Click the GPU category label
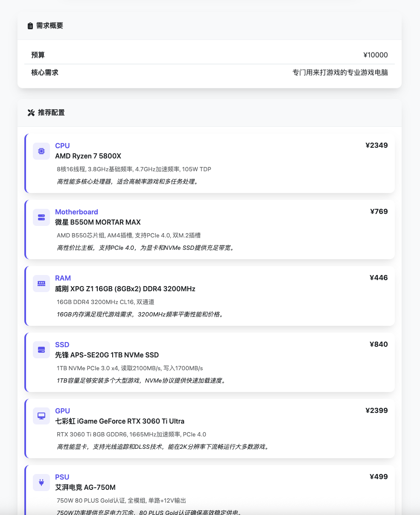 (62, 411)
